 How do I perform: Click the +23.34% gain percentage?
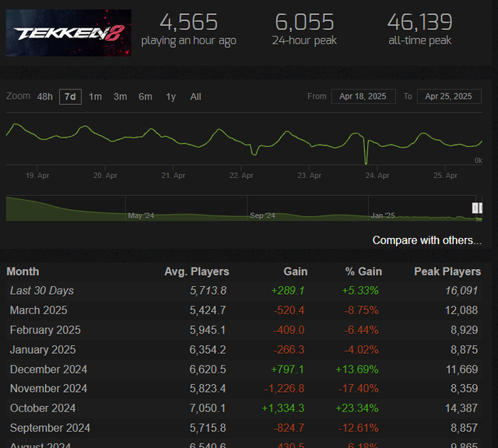tap(357, 408)
